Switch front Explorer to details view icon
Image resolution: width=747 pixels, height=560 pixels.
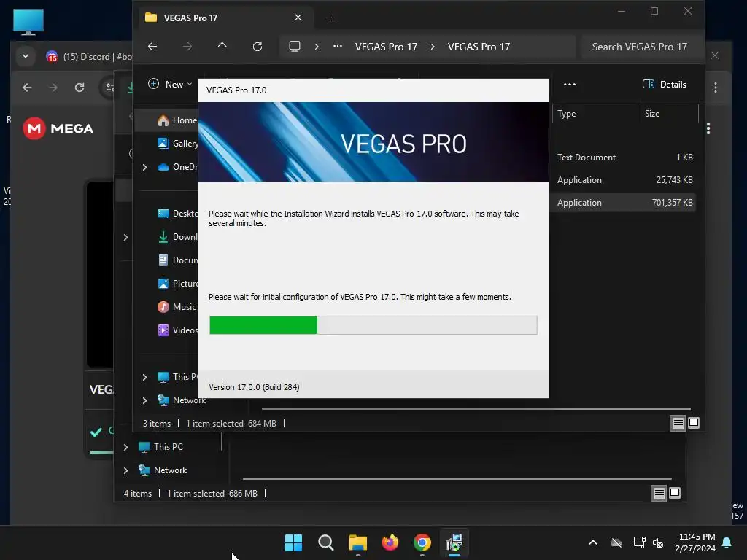678,423
